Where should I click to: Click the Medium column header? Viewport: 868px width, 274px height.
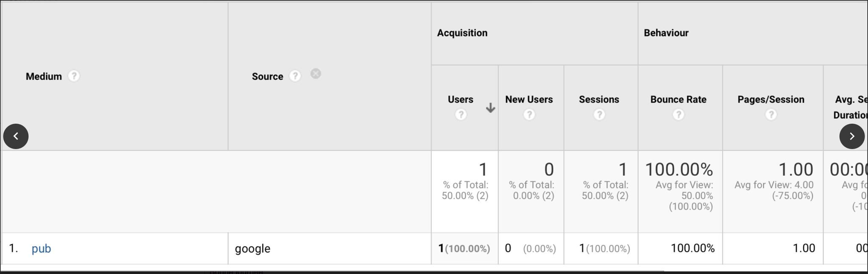(x=44, y=77)
